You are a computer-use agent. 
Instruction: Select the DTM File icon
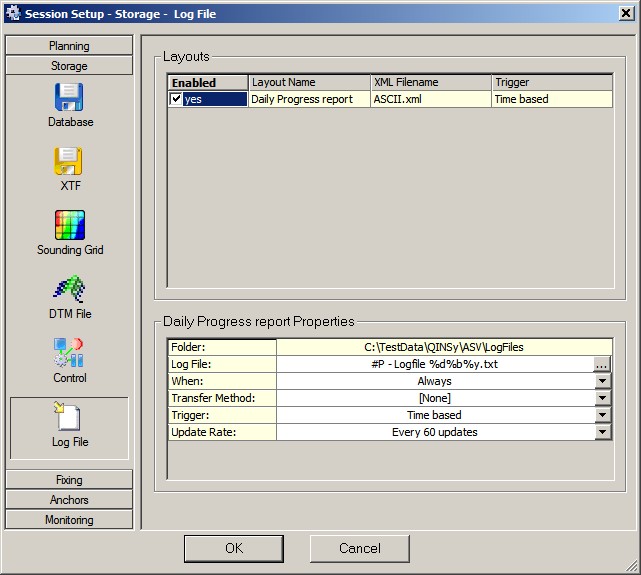(x=69, y=290)
